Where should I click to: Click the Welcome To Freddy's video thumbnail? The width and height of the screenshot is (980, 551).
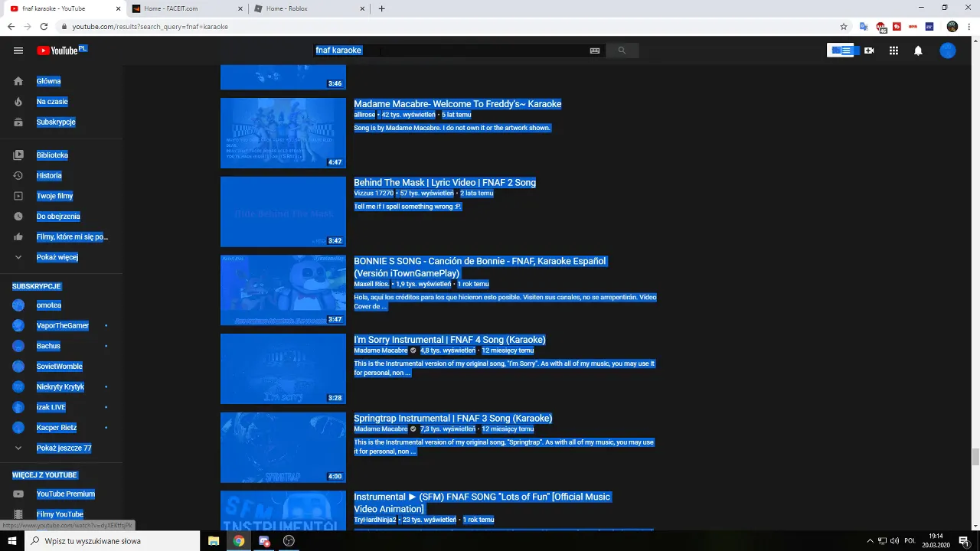(x=283, y=133)
